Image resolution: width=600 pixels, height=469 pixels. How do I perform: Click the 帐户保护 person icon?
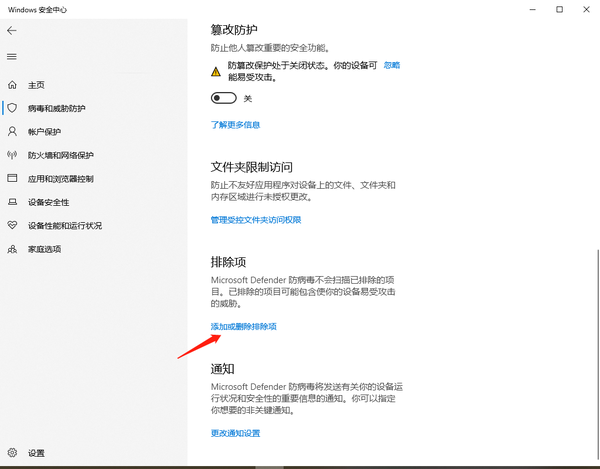[13, 131]
